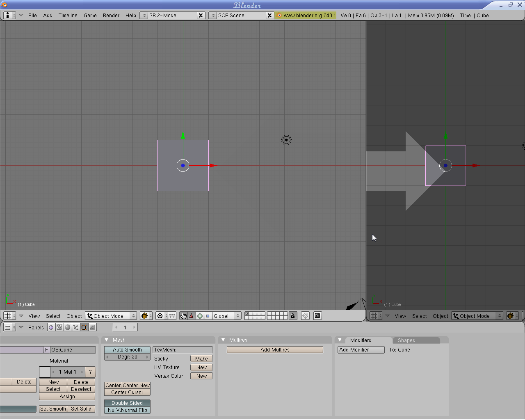Image resolution: width=525 pixels, height=420 pixels.
Task: Toggle the 3D transform manipulator hand icon
Action: point(183,316)
